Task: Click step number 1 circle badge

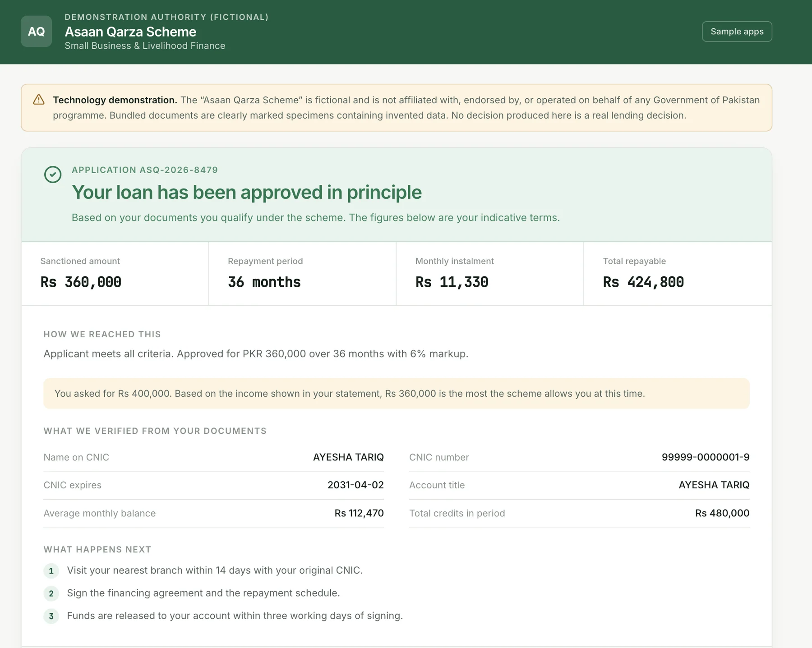Action: pos(51,571)
